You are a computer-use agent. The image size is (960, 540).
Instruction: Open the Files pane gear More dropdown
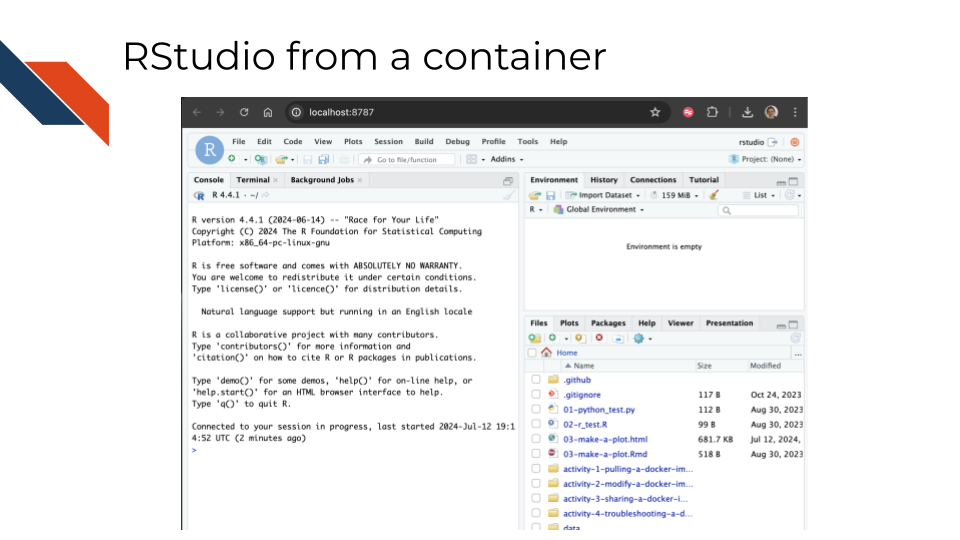tap(642, 339)
